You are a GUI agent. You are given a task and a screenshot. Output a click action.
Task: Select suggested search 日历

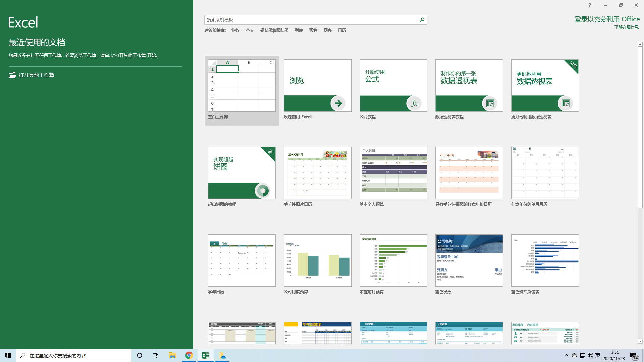pyautogui.click(x=342, y=31)
